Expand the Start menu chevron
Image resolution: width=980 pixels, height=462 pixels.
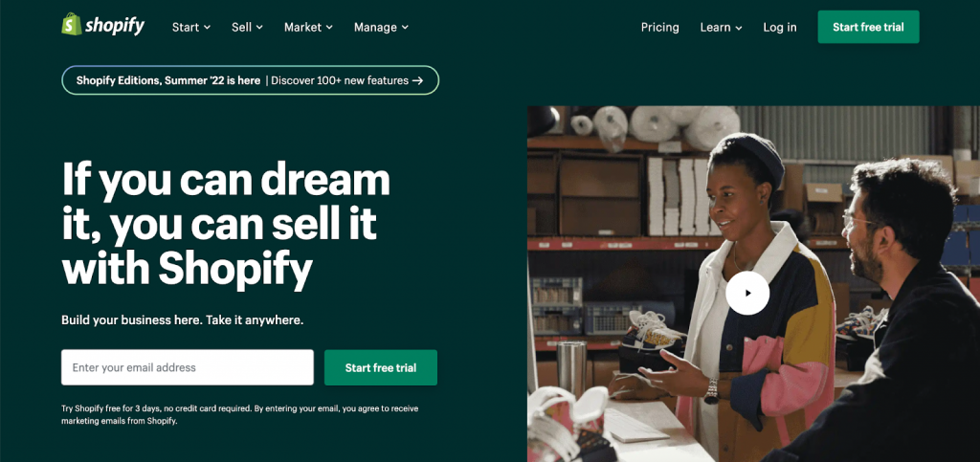click(x=207, y=28)
